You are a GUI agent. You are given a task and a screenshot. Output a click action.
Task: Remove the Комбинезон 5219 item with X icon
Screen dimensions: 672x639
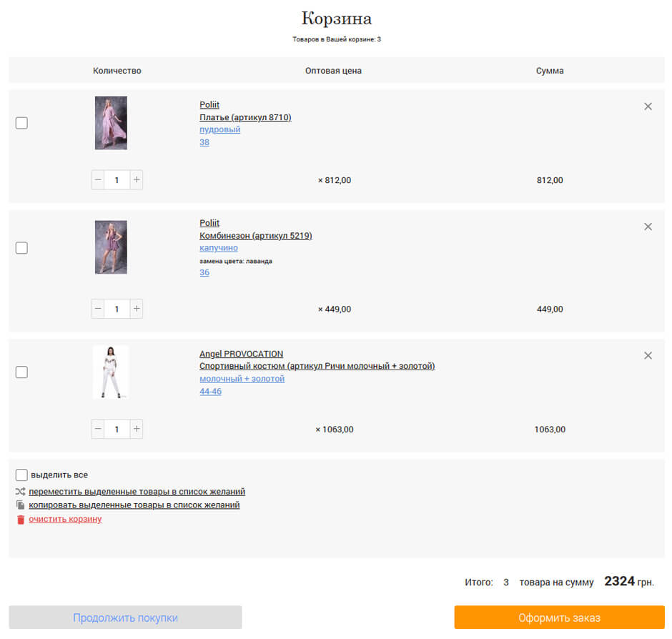pyautogui.click(x=648, y=227)
